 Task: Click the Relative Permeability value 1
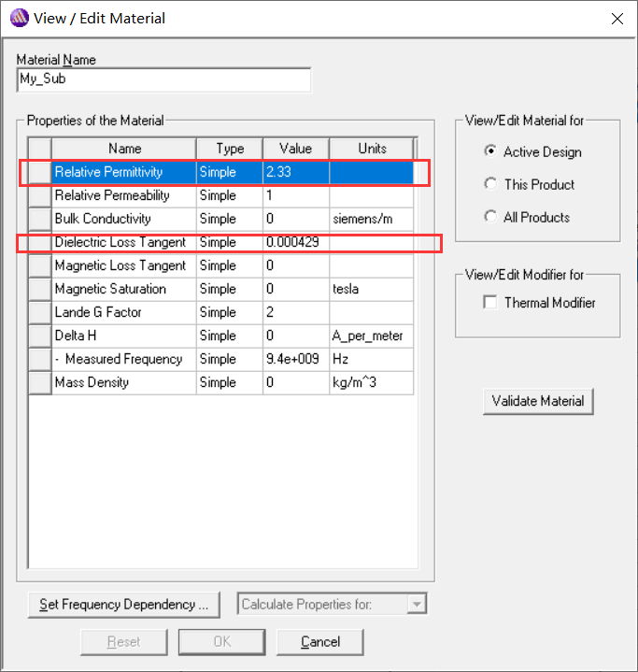pos(296,196)
